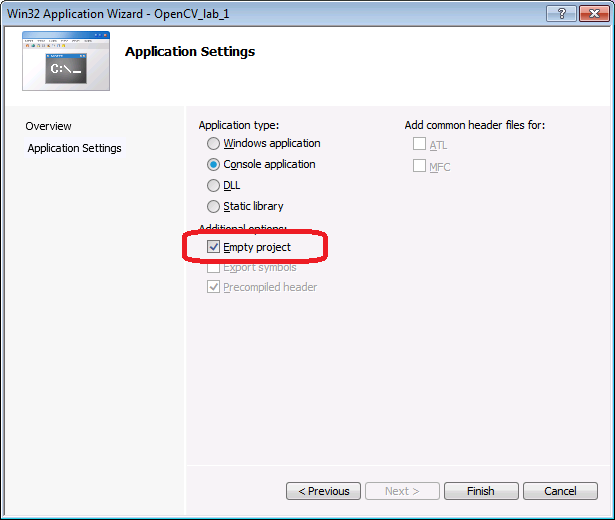Select the Console application radio button
Screen dimensions: 615x520
click(x=213, y=165)
